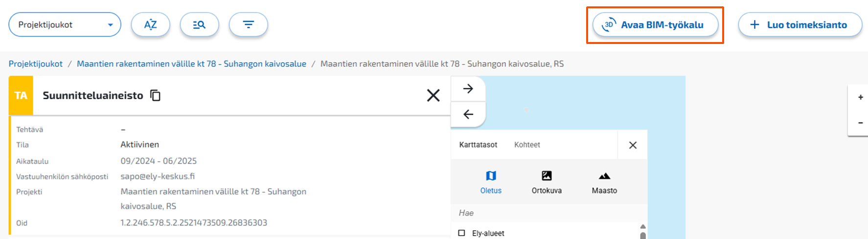Switch to the Kohteet tab

click(x=527, y=145)
